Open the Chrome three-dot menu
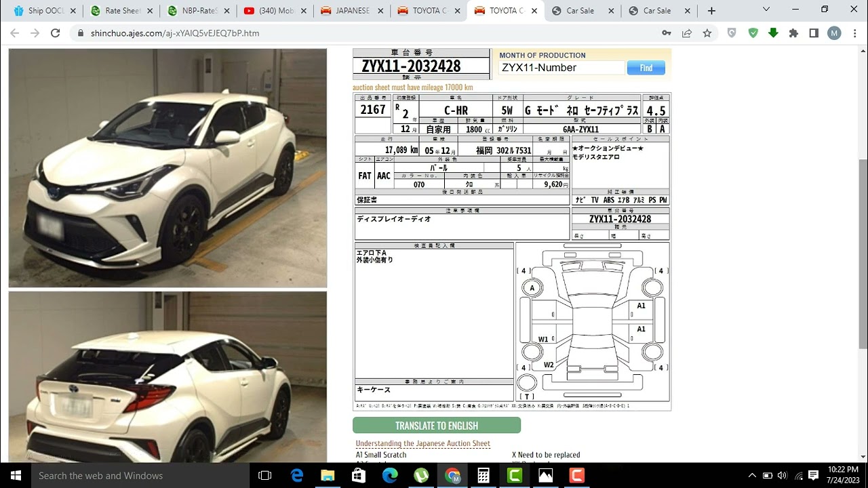868x488 pixels. tap(854, 33)
